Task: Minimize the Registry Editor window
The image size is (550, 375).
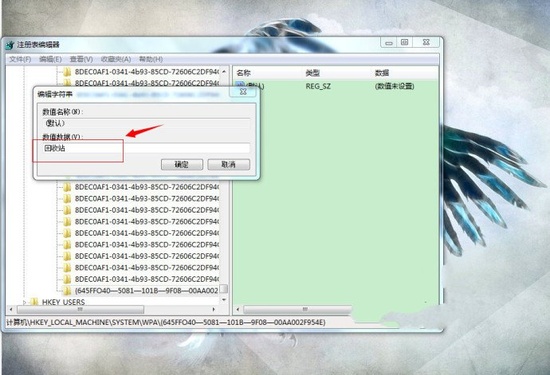Action: [x=389, y=43]
